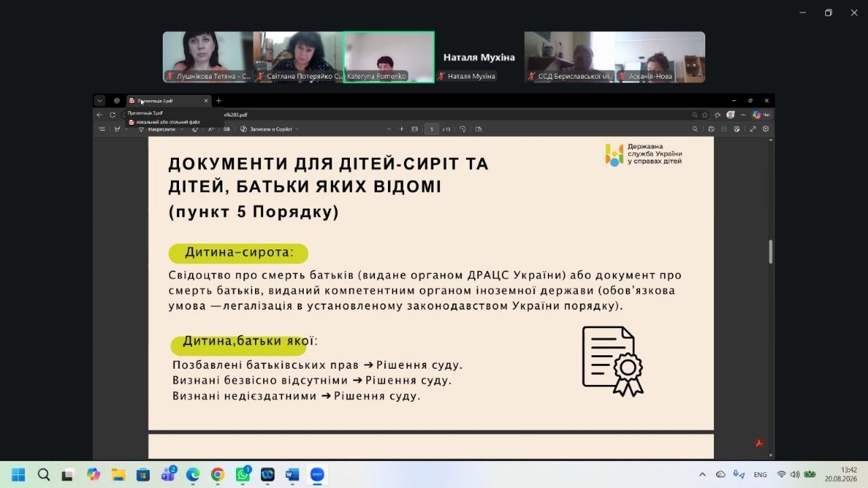Zoom out the PDF with minus
The height and width of the screenshot is (488, 868).
(x=389, y=129)
